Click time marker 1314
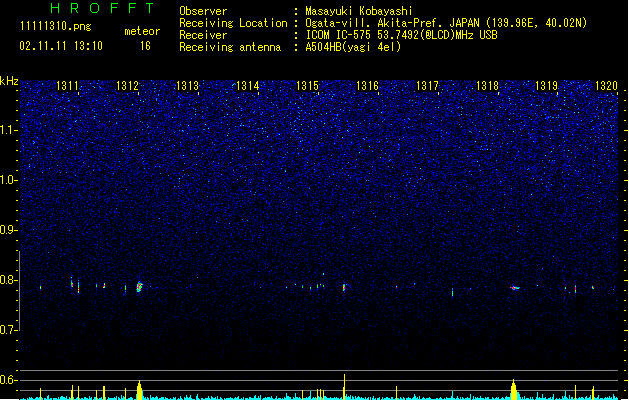This screenshot has height=400, width=629. (248, 85)
